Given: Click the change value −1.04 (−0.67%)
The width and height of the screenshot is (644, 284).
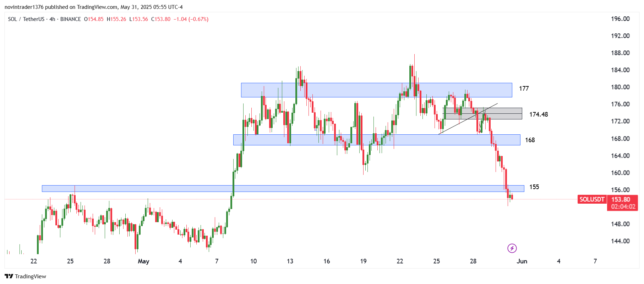Looking at the screenshot, I should [x=191, y=19].
